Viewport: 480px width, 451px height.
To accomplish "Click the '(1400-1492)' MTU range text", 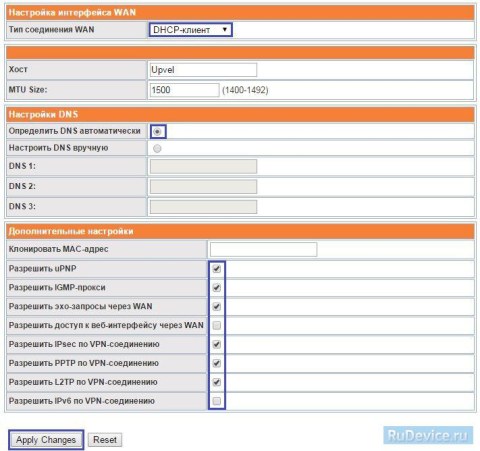I will [x=245, y=90].
